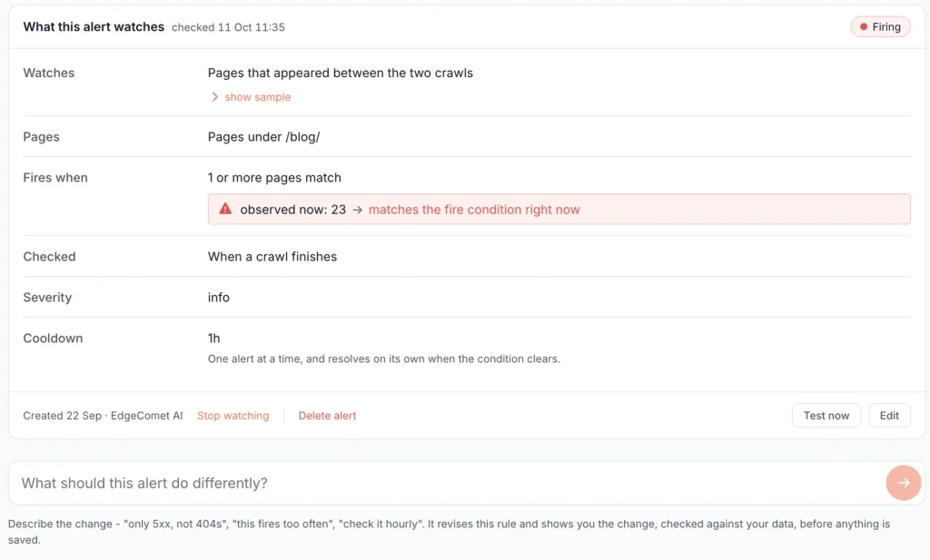Viewport: 930px width, 560px height.
Task: Click '1 or more pages match' text
Action: 274,178
